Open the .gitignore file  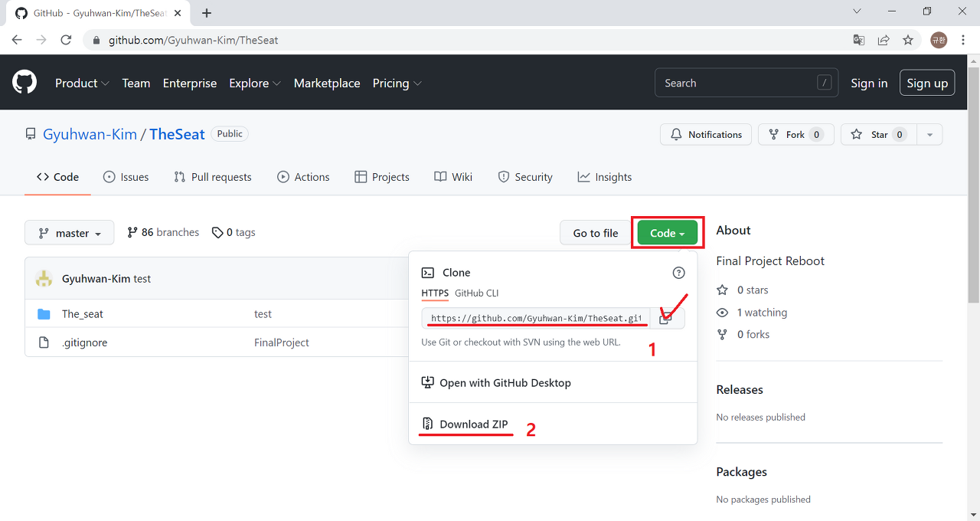pyautogui.click(x=84, y=342)
